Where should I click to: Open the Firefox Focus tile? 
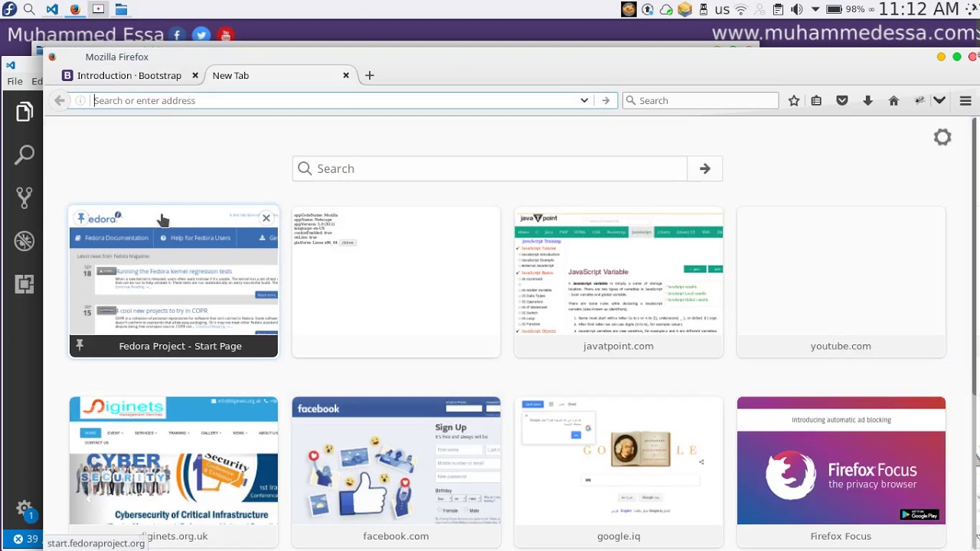[841, 472]
